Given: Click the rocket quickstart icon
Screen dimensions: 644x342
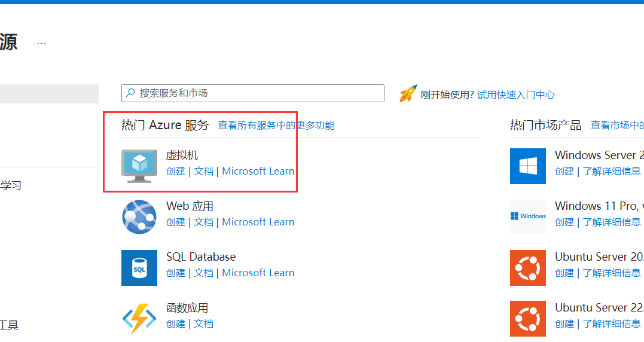Looking at the screenshot, I should [x=408, y=94].
